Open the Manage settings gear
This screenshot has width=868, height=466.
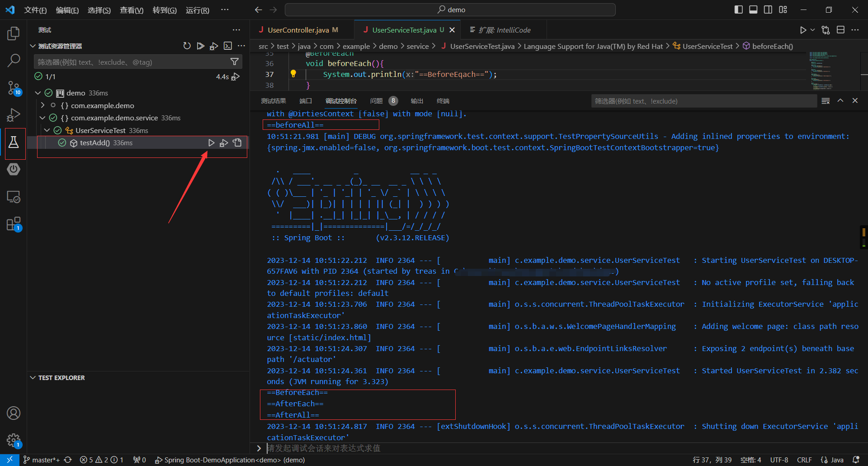pyautogui.click(x=14, y=440)
